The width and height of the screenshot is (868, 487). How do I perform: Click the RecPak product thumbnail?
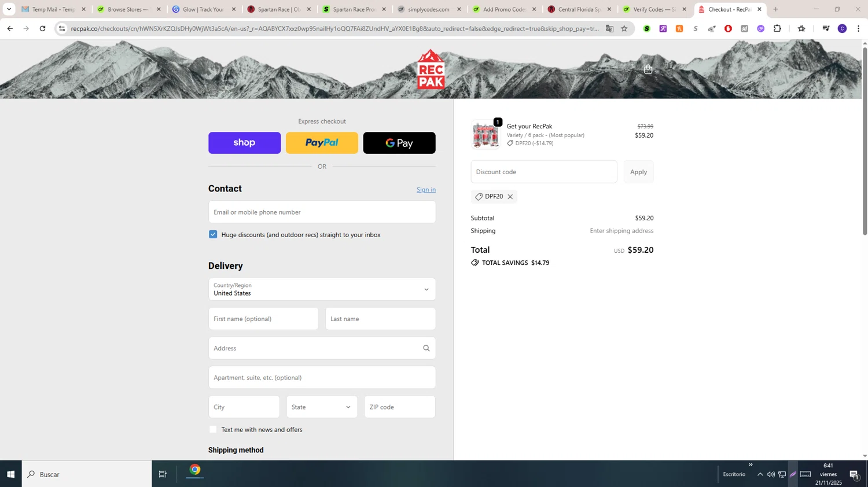485,135
